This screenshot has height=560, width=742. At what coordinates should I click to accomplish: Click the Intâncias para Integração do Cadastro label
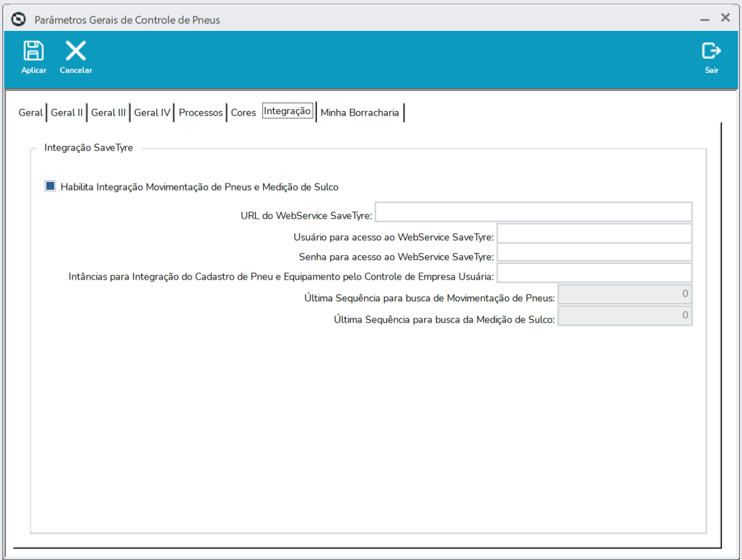(x=281, y=277)
